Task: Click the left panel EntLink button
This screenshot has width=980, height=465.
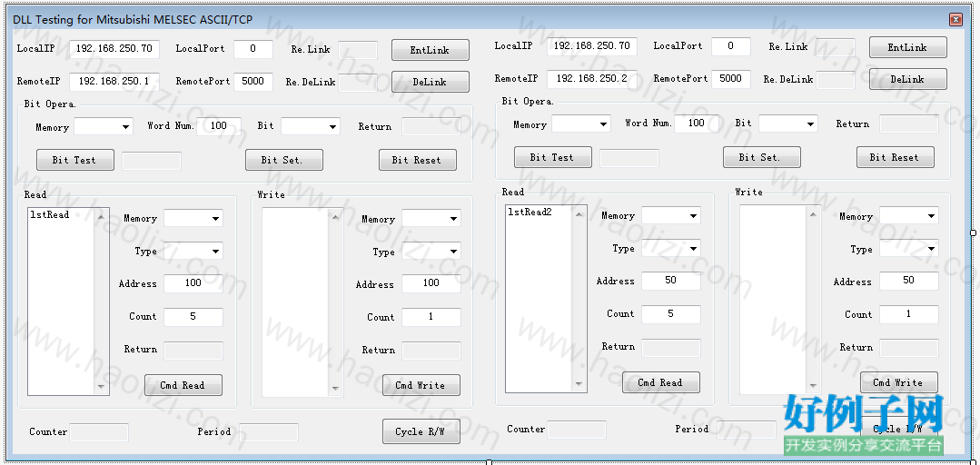Action: pos(430,50)
